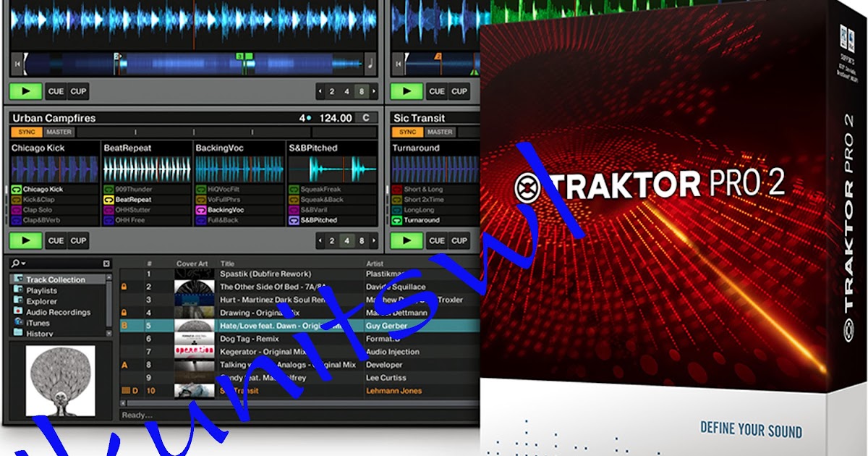This screenshot has width=868, height=456.
Task: Click the yellow BeatRepeat loop icon
Action: (109, 200)
